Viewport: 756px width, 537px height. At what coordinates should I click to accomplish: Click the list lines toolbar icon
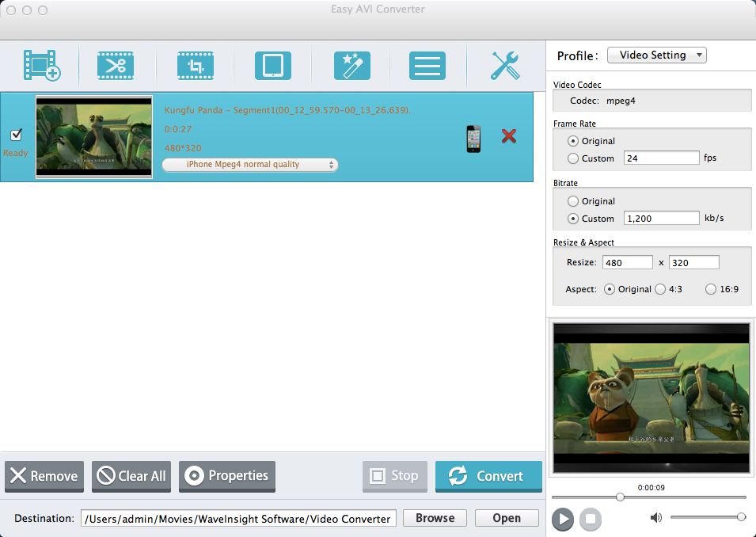[427, 66]
